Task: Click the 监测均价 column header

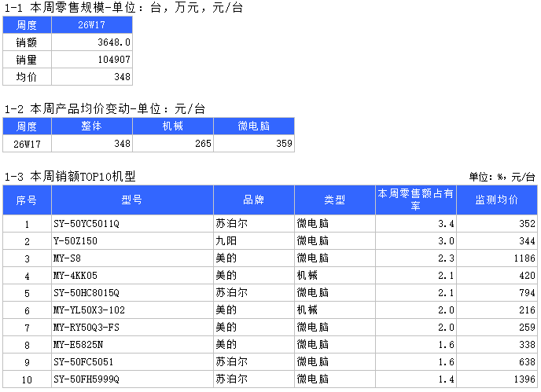Action: point(496,200)
